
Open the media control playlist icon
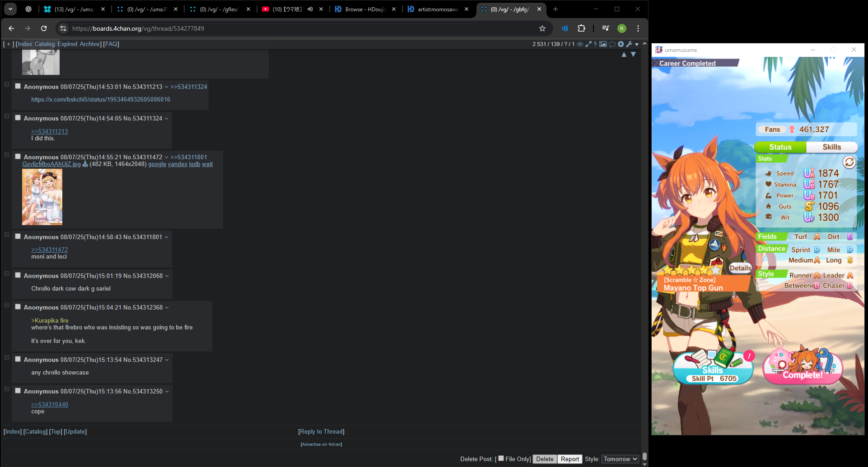pos(606,28)
